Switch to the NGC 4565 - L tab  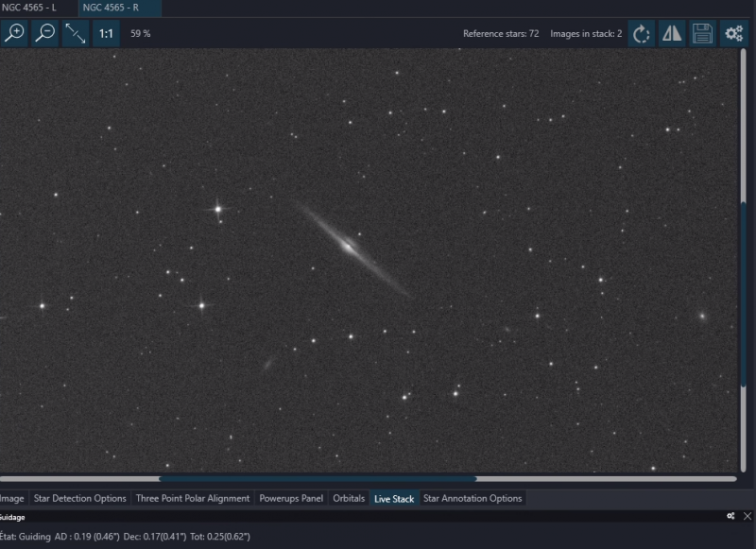click(29, 8)
